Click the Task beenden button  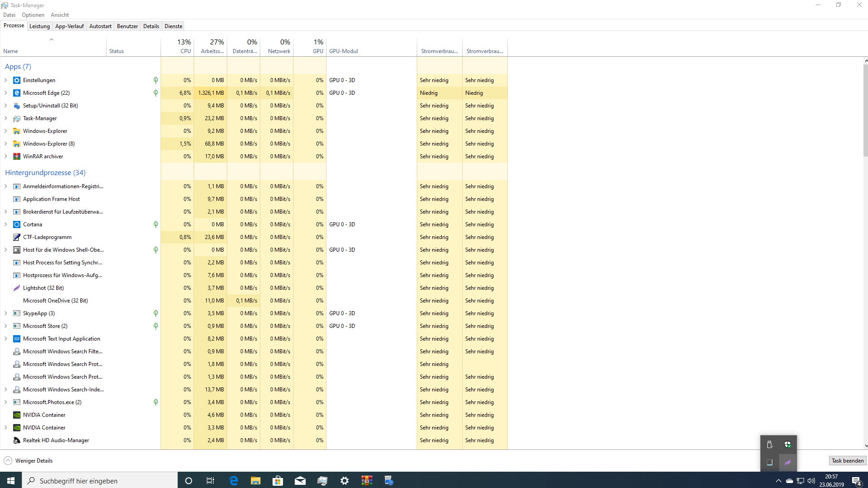847,460
